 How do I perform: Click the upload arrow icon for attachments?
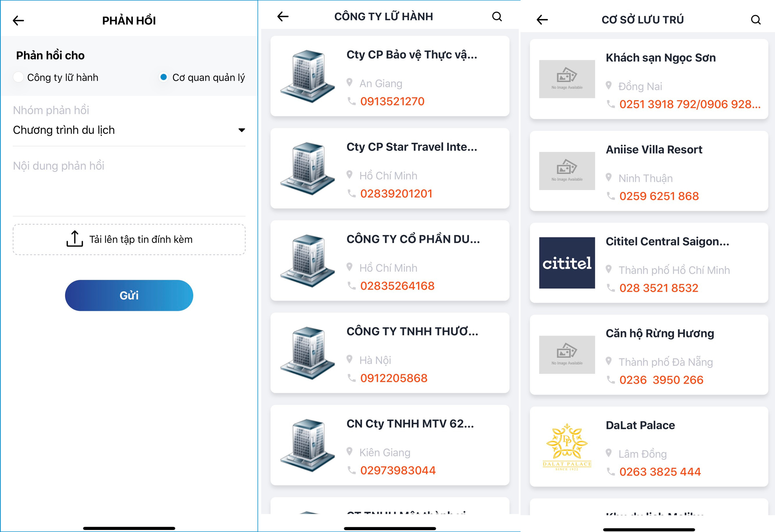tap(75, 239)
